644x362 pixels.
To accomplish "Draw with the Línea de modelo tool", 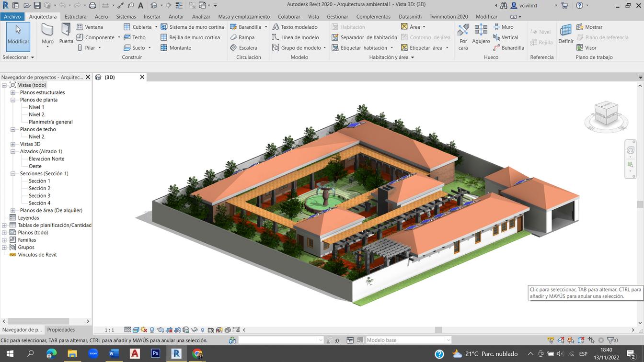I will pos(296,37).
